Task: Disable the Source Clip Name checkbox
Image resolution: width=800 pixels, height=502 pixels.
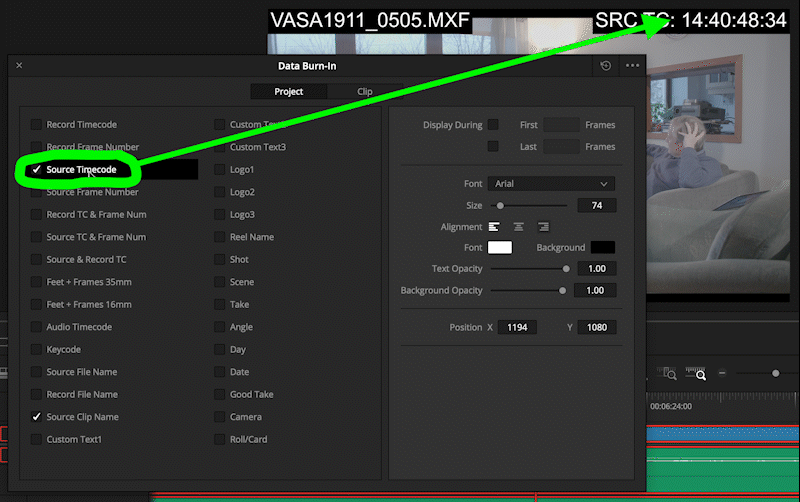Action: click(37, 417)
